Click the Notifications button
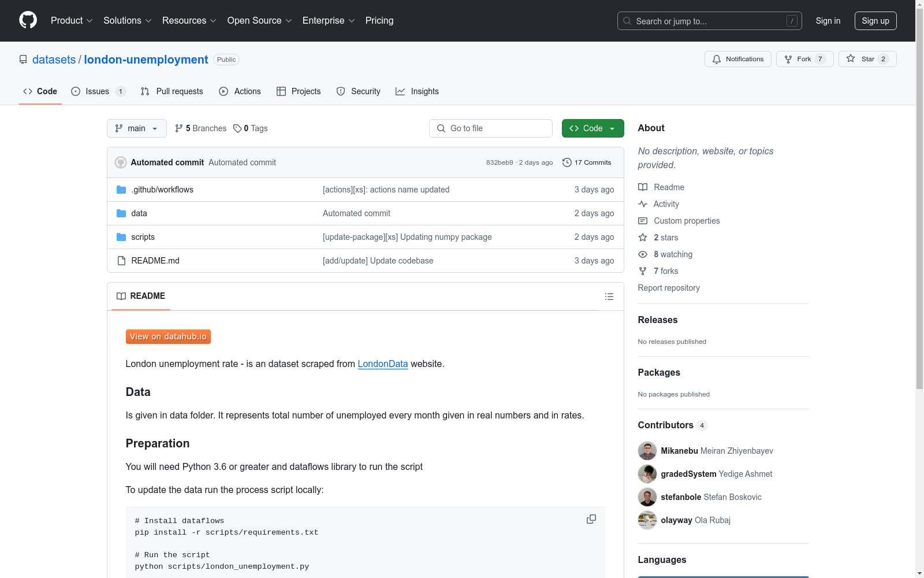Viewport: 924px width, 578px height. (738, 59)
